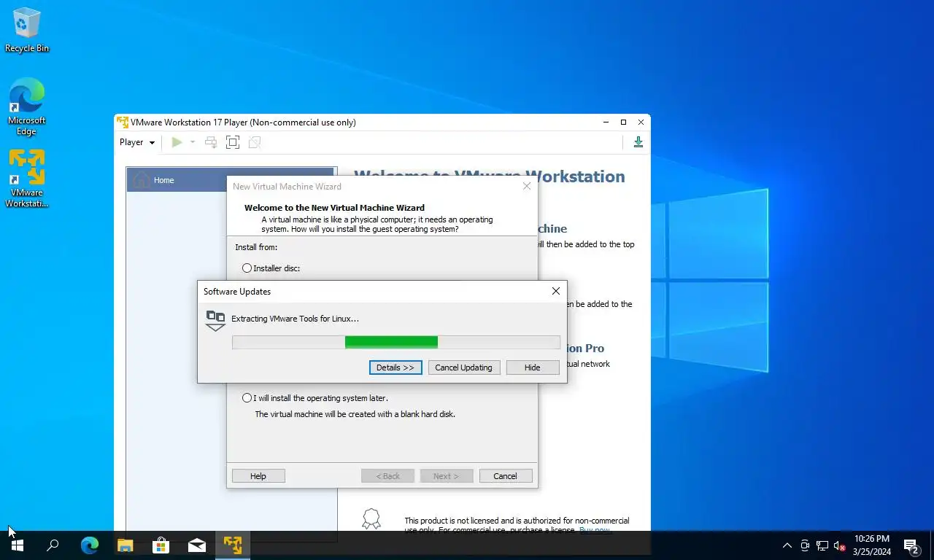
Task: Hide the Software Updates dialog
Action: tap(533, 367)
